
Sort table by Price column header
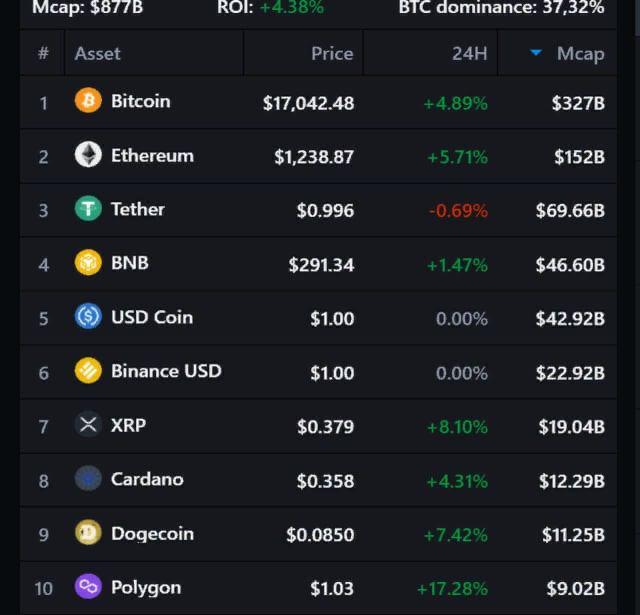coord(332,54)
